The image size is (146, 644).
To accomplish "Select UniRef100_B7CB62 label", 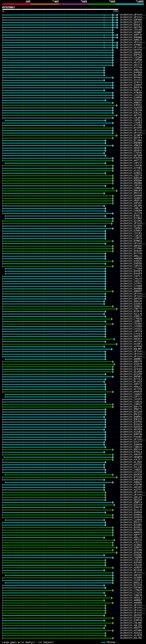I will [131, 218].
